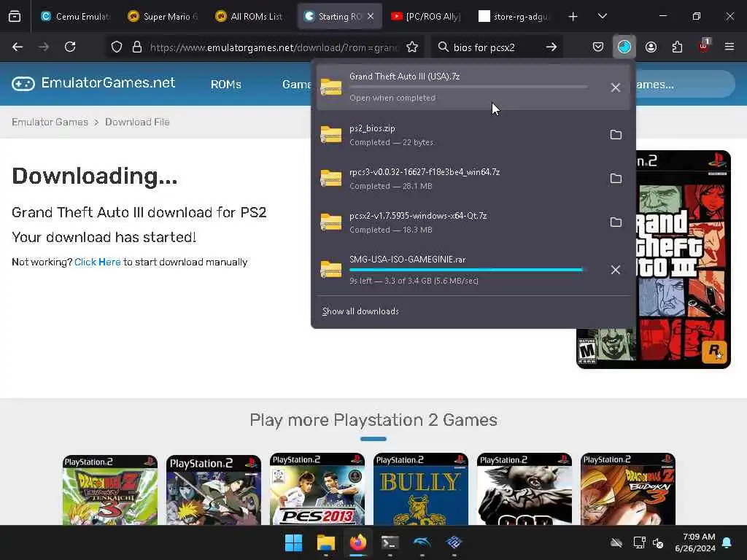Viewport: 747px width, 560px height.
Task: Open Dragon Ball Z Budokai 3 cover
Action: tap(628, 489)
